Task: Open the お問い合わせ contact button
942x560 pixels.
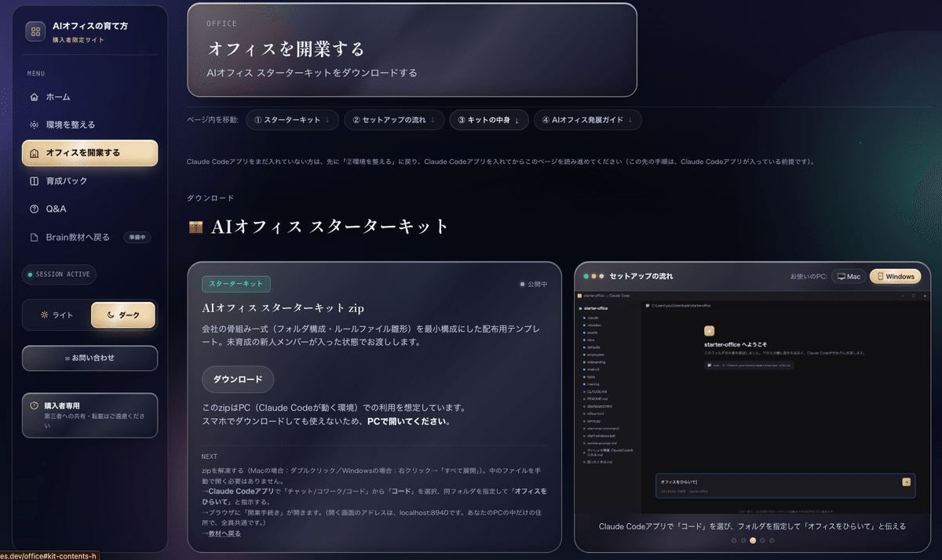Action: click(89, 358)
